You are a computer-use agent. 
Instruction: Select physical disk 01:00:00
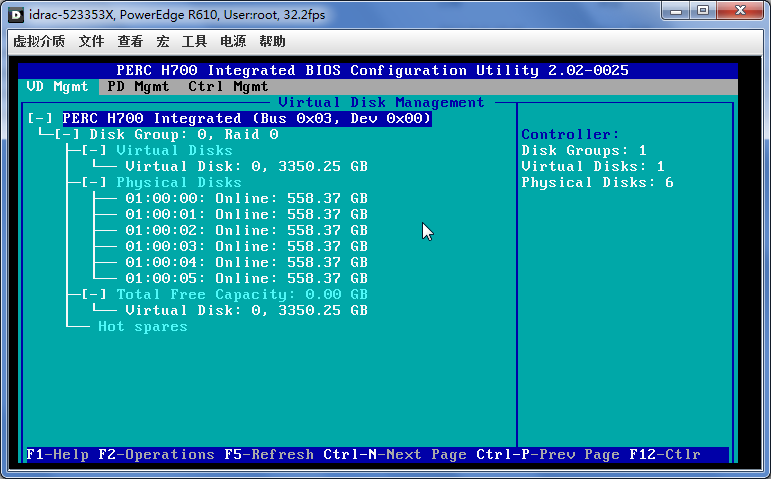coord(246,198)
